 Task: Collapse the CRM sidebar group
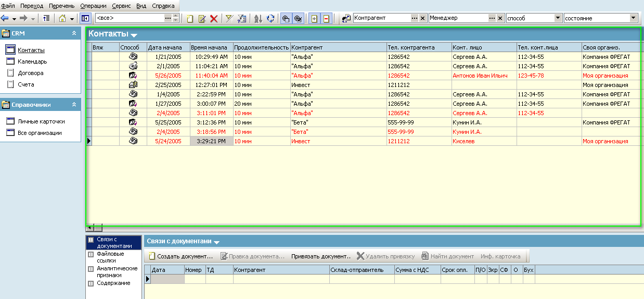click(74, 33)
